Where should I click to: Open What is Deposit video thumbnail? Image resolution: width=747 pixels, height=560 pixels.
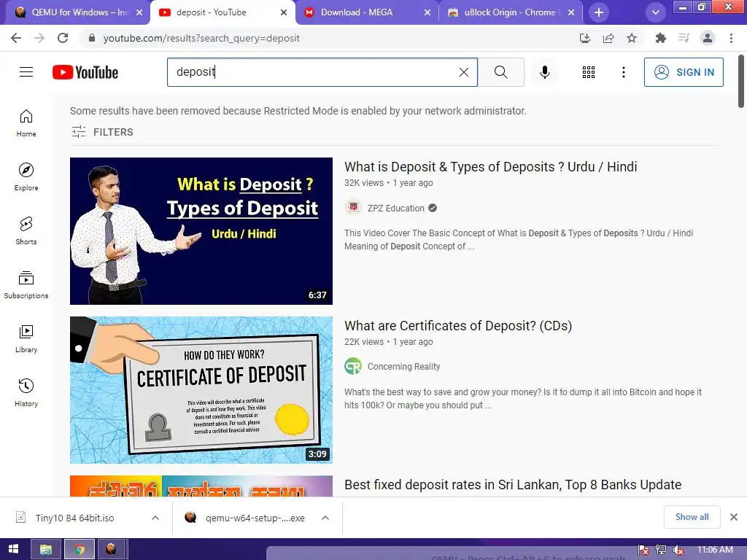coord(201,231)
